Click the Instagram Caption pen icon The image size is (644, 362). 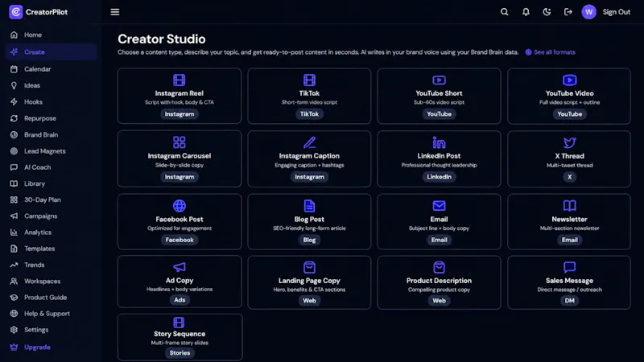click(309, 142)
